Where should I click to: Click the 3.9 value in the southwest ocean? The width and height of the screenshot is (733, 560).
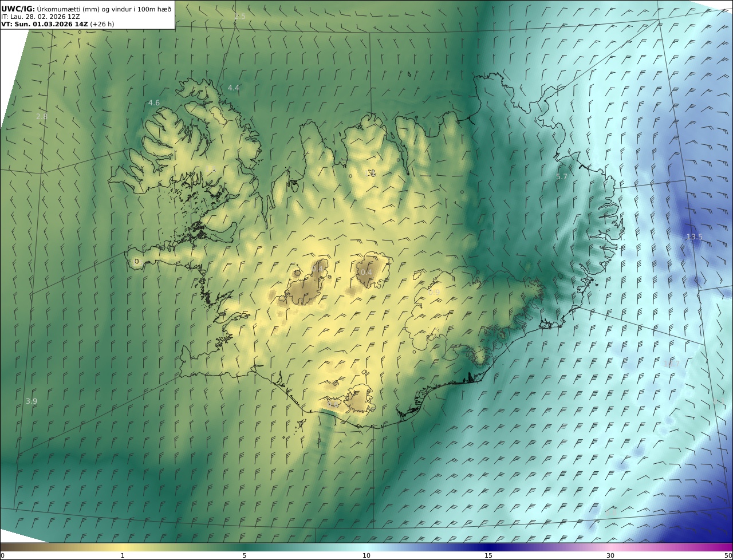tap(31, 401)
